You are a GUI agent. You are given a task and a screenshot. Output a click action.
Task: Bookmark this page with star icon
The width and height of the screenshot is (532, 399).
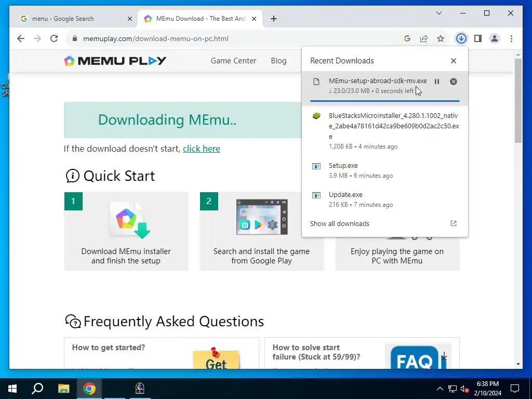[x=441, y=38]
